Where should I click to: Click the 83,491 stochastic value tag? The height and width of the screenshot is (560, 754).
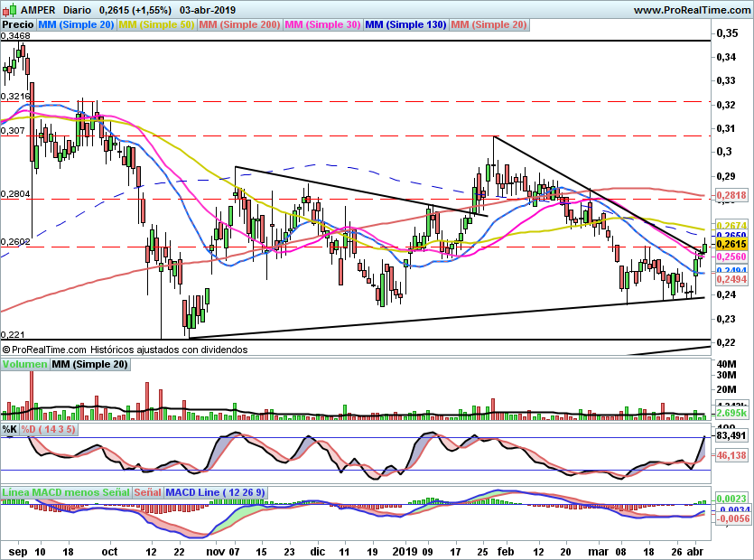pos(731,436)
